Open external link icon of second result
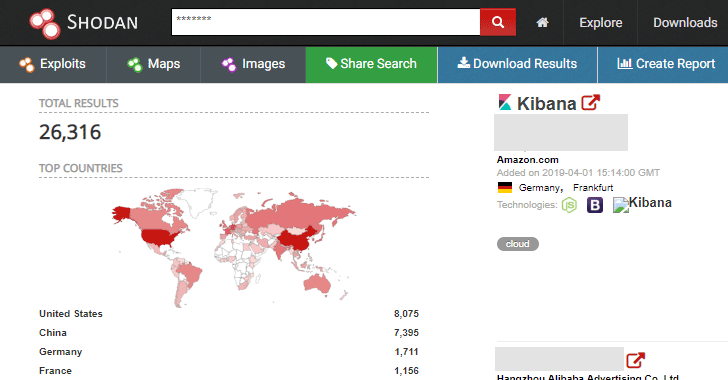The image size is (728, 380). pos(636,360)
